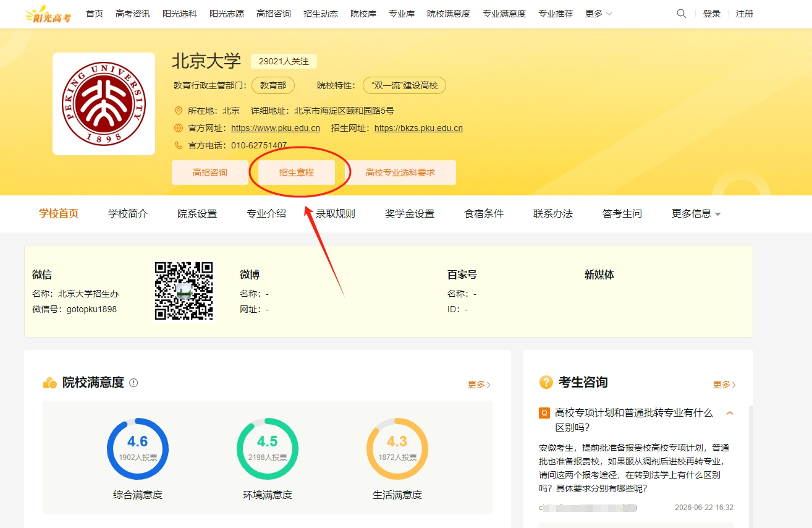Collapse the expanded question with chevron
Image resolution: width=812 pixels, height=528 pixels.
pos(730,413)
